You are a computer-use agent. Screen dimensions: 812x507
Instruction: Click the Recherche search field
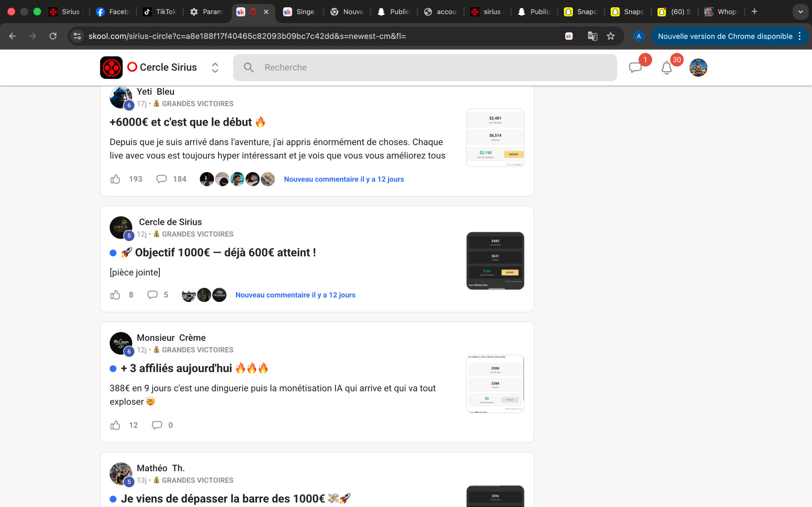[x=425, y=67]
